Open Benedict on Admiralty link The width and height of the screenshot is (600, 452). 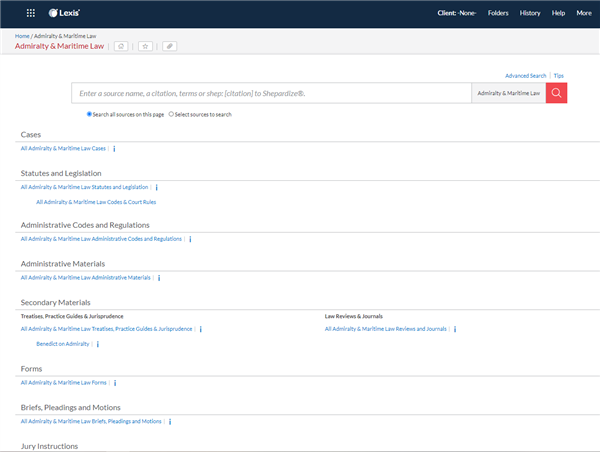click(x=63, y=344)
